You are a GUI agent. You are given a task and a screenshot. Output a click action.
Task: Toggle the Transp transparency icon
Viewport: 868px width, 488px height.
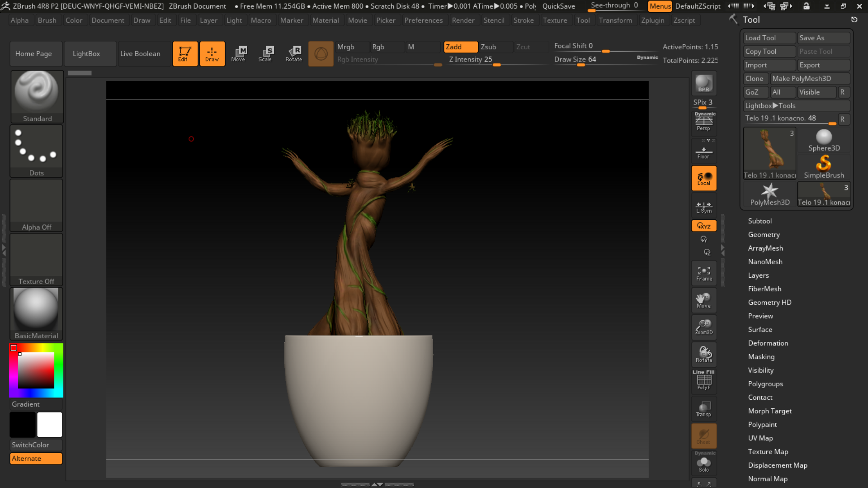(704, 409)
